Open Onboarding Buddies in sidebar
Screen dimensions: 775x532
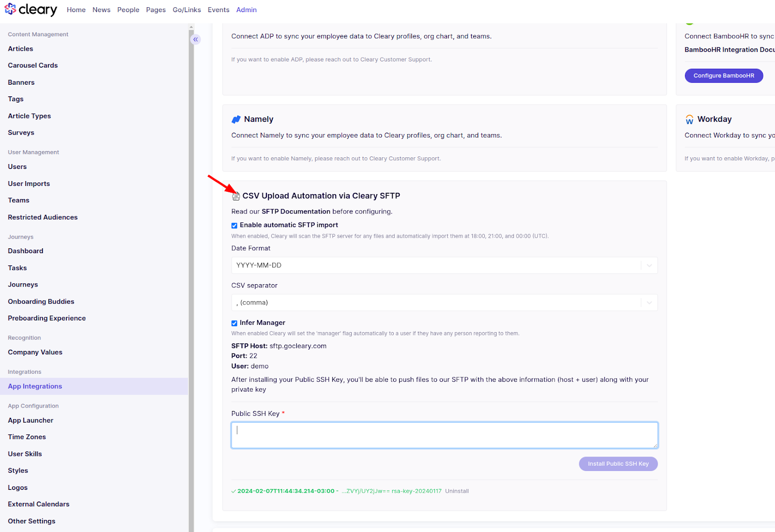41,302
